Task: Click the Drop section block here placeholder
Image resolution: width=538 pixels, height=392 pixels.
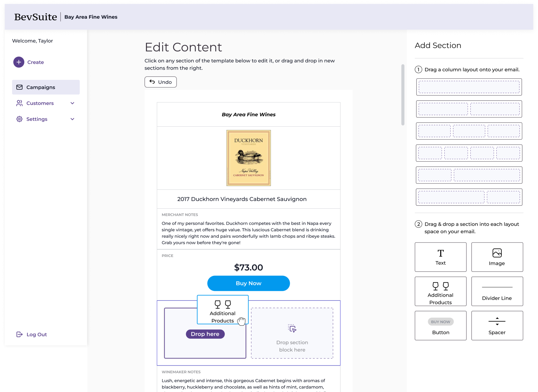Action: click(292, 333)
